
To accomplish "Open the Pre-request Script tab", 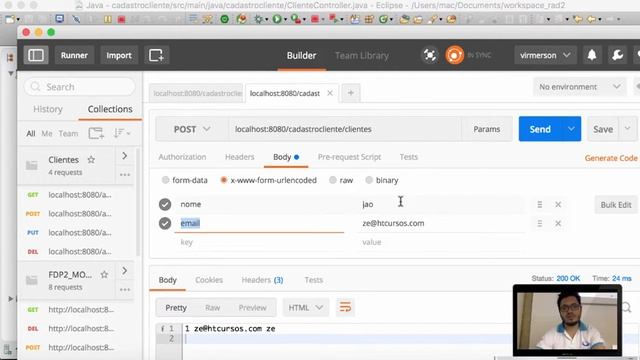I will click(349, 157).
